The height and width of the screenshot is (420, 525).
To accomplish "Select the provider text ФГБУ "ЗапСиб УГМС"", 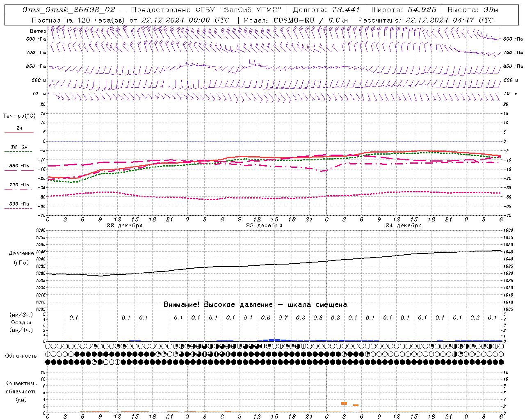I will pos(239,10).
